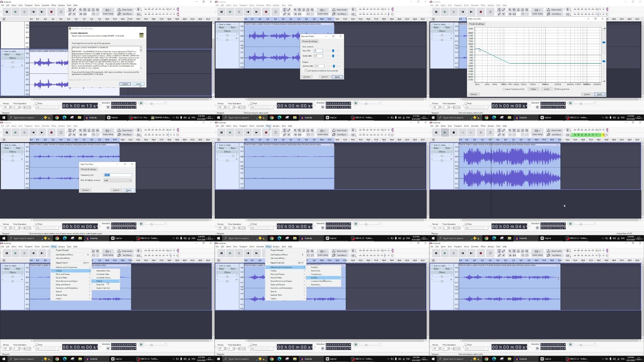
Task: Open time signature denominator dropdown in Filter Curve EQ window
Action: point(456,107)
